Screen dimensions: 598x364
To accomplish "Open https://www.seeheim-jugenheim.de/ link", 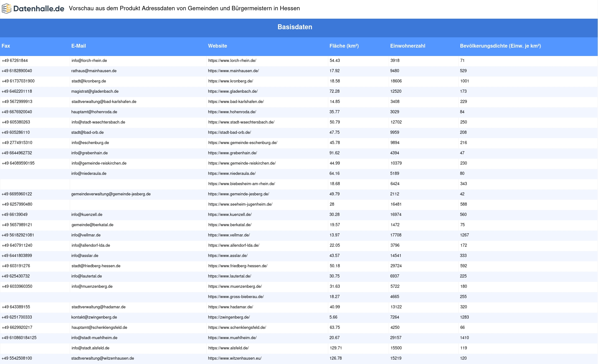I will click(x=240, y=204).
